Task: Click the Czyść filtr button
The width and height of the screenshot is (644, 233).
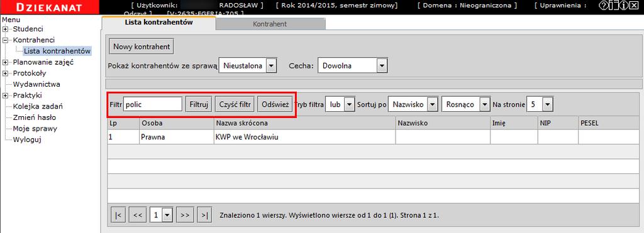Action: click(235, 105)
